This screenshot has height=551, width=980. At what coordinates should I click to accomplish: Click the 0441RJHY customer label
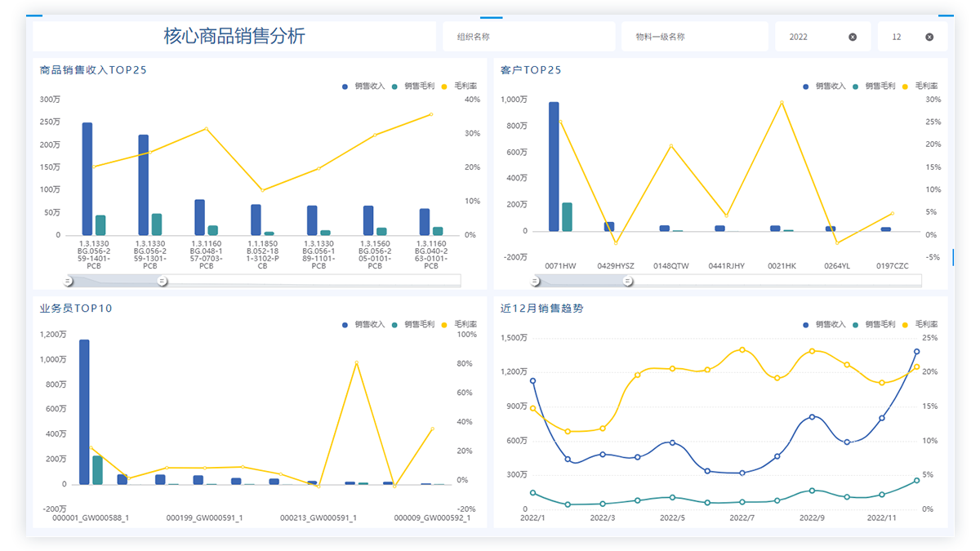(726, 266)
